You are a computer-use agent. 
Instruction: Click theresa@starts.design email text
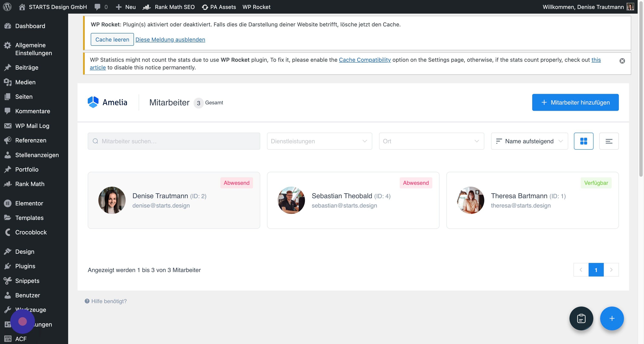(521, 206)
